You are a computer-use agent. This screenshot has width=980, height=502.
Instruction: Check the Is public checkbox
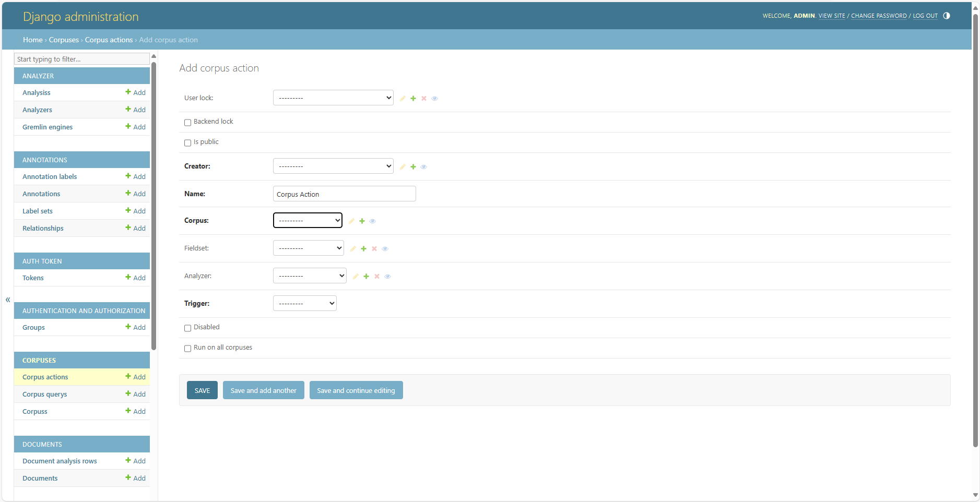click(x=187, y=143)
